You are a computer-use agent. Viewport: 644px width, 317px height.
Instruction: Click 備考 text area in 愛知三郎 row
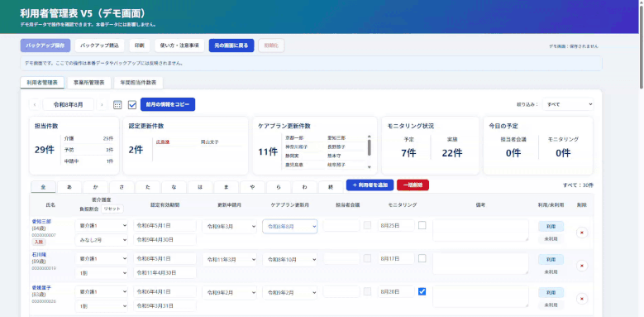coord(480,230)
